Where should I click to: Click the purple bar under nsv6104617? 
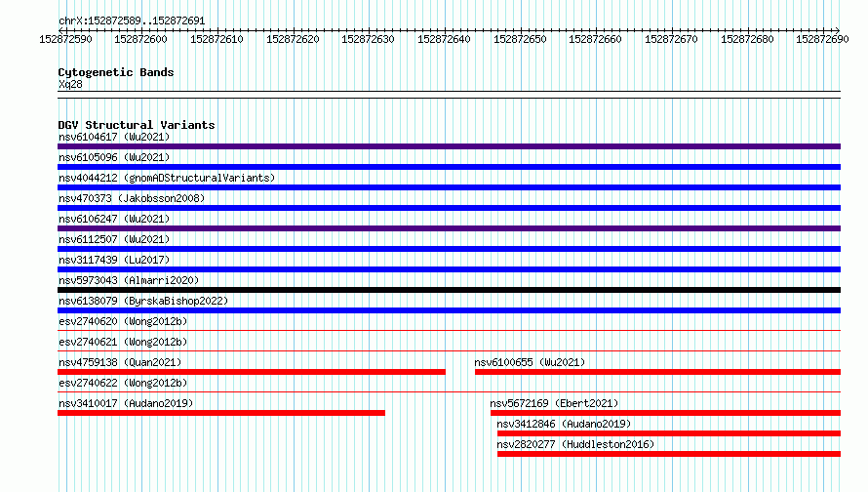449,146
